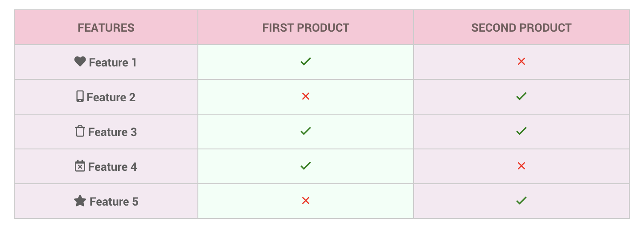
Task: Click First Product check mark for Feature 3
Action: click(306, 131)
